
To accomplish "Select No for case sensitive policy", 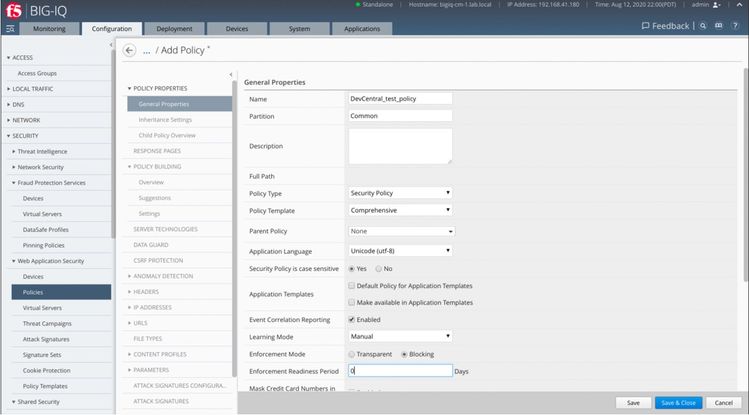I will click(x=379, y=269).
